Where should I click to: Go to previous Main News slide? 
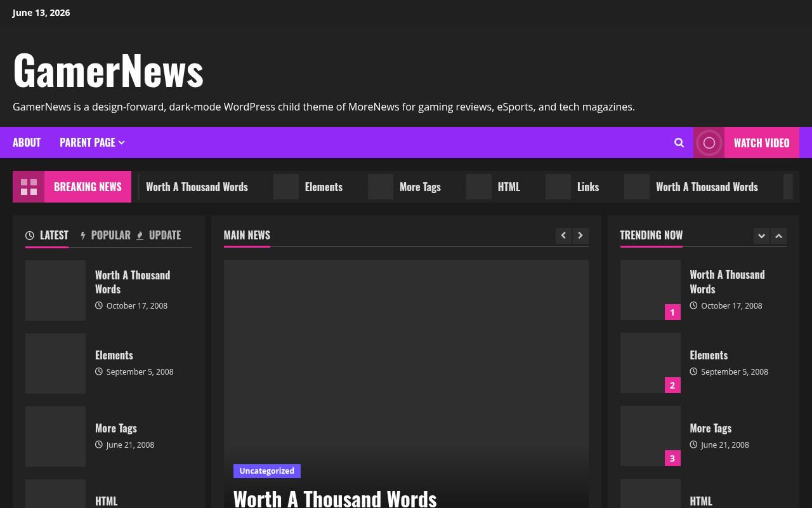pyautogui.click(x=563, y=236)
